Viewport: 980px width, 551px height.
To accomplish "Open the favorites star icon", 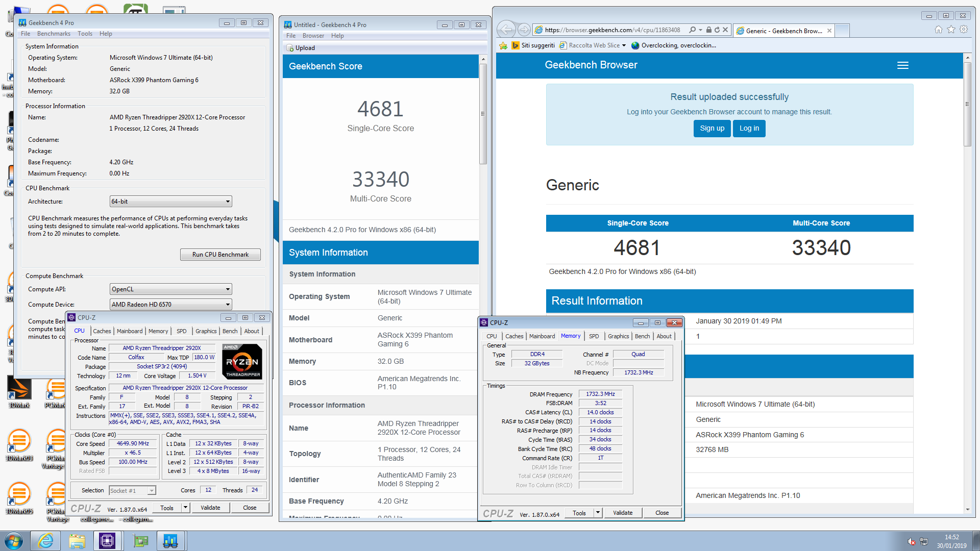I will tap(951, 30).
